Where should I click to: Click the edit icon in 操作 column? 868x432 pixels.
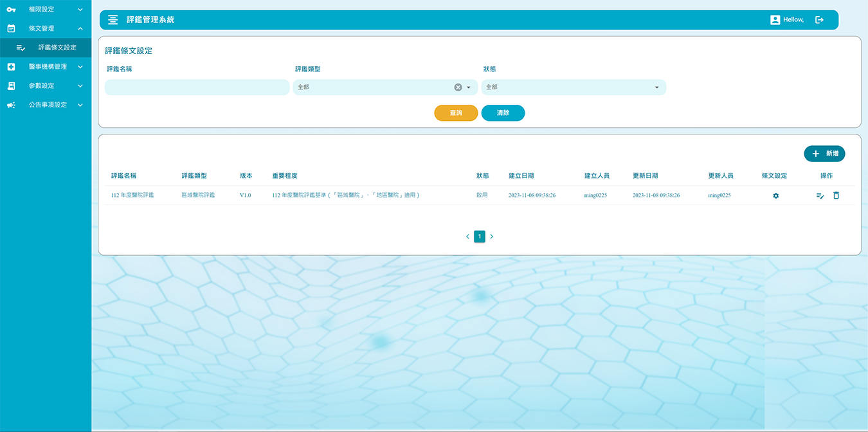820,195
